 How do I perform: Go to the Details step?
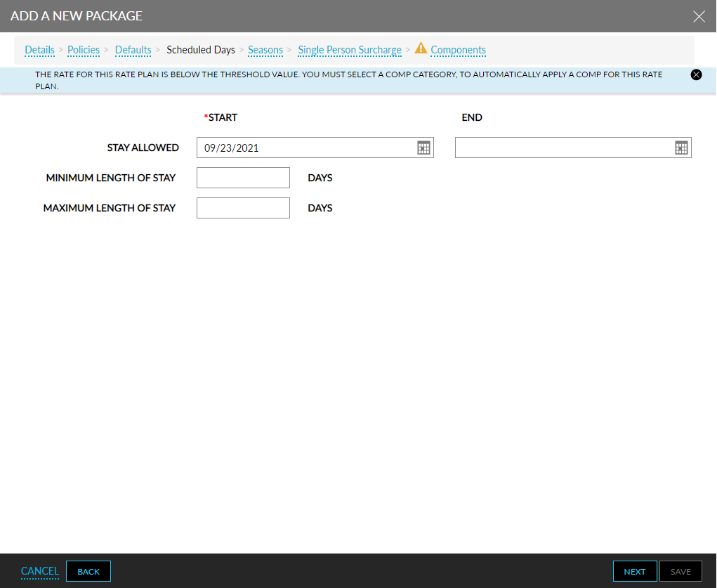[39, 50]
